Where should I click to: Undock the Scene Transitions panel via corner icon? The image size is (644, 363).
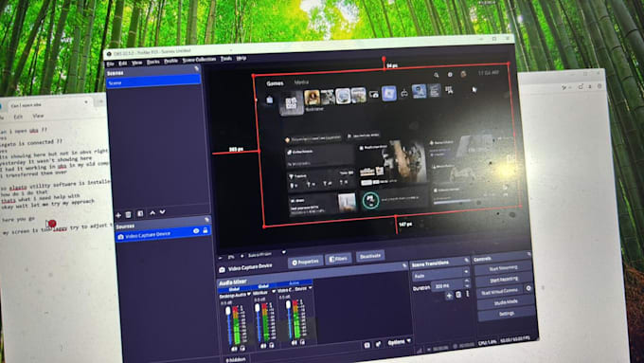pyautogui.click(x=467, y=261)
